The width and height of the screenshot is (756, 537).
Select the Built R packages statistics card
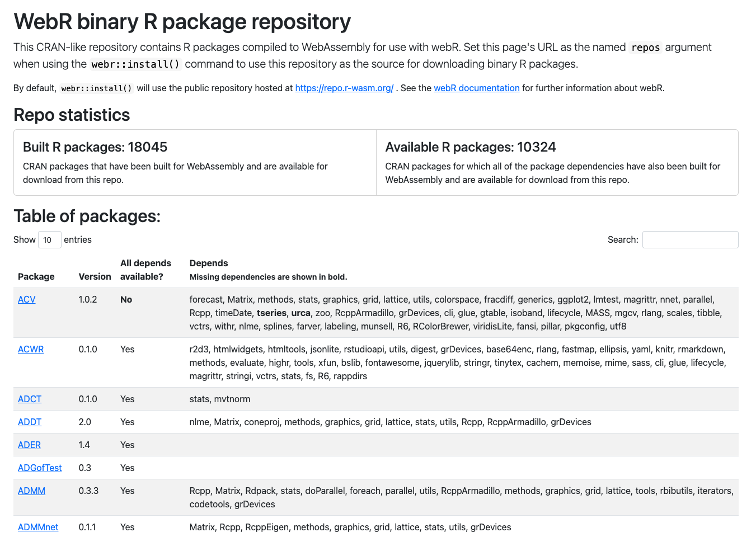click(x=194, y=162)
